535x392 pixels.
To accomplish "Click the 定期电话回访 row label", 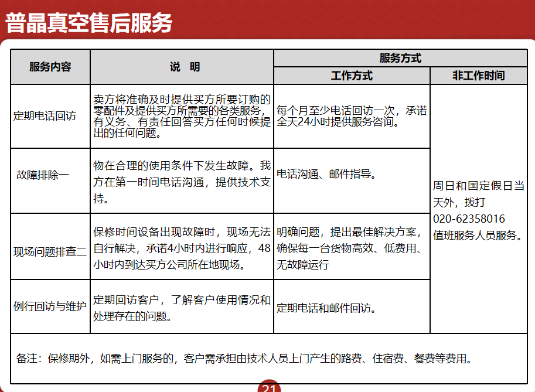I will 45,116.
